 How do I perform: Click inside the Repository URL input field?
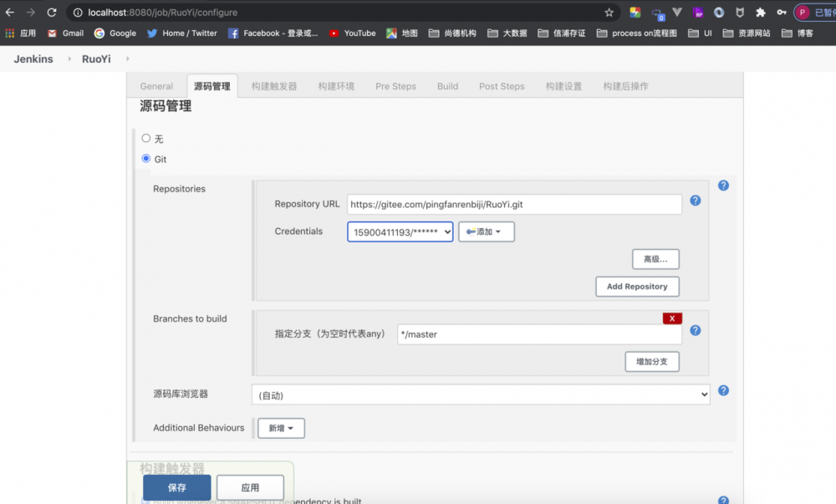pyautogui.click(x=514, y=204)
